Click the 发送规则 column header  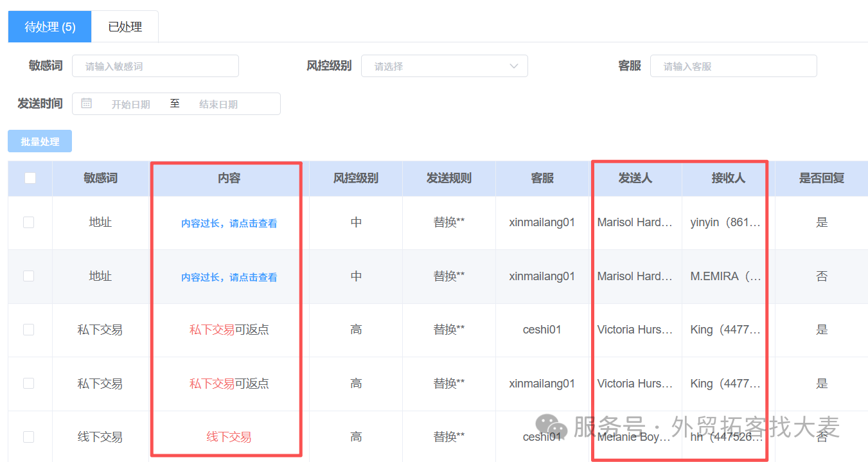449,178
